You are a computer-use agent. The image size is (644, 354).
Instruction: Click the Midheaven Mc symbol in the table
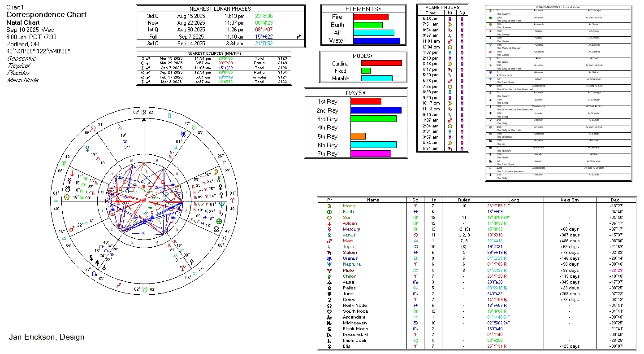click(x=329, y=323)
